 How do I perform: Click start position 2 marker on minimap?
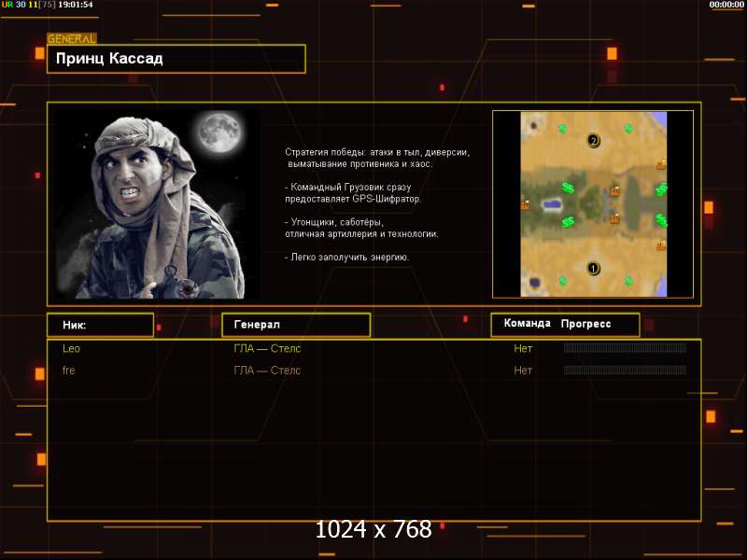click(x=594, y=141)
